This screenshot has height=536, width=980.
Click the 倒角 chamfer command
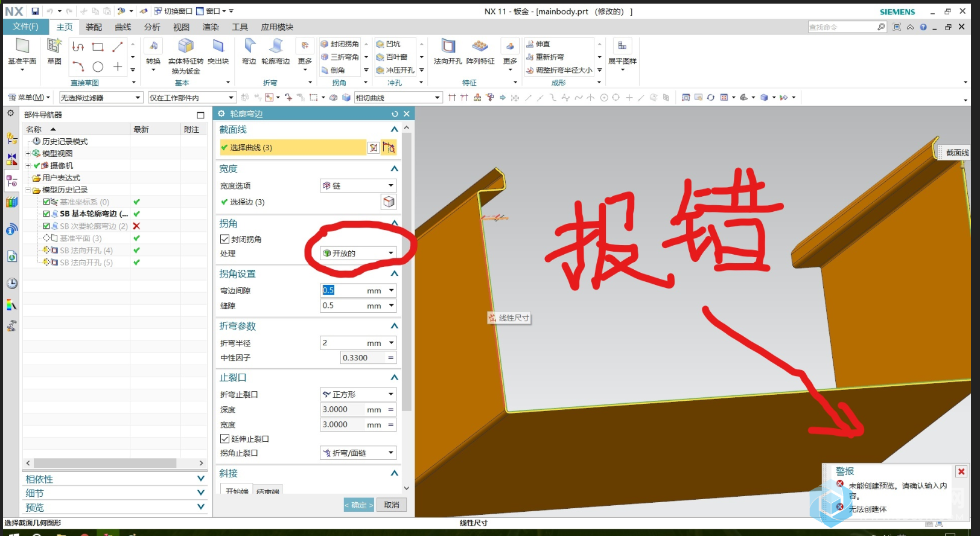pyautogui.click(x=333, y=71)
